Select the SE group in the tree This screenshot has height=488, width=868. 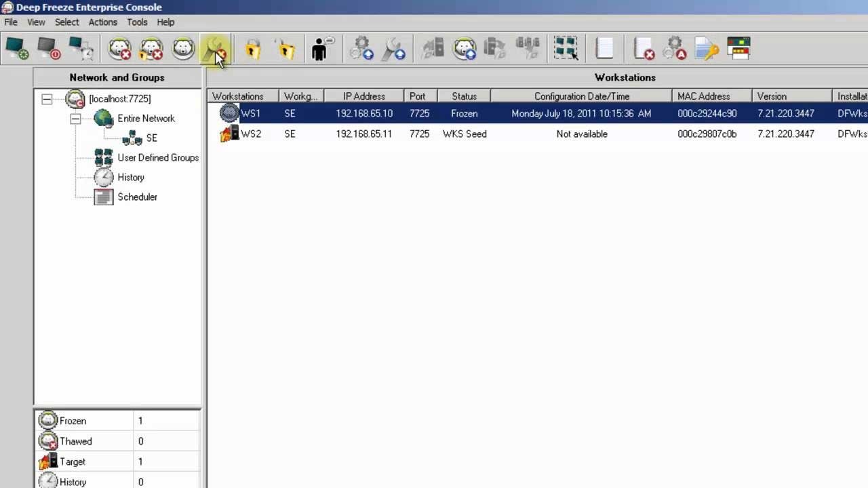tap(151, 138)
